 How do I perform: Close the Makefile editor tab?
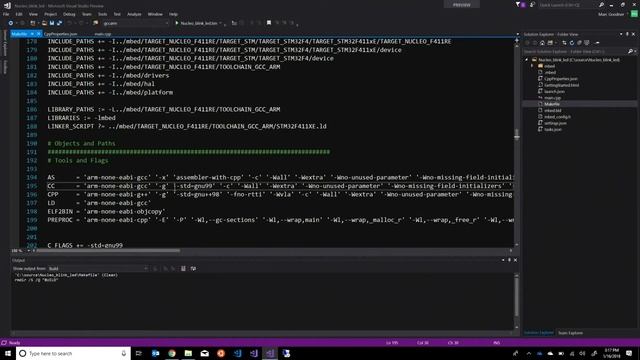(x=38, y=34)
